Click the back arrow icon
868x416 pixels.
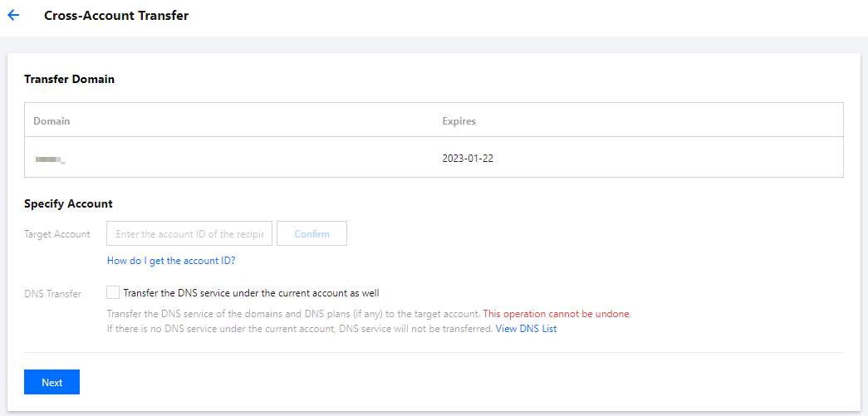pyautogui.click(x=13, y=15)
